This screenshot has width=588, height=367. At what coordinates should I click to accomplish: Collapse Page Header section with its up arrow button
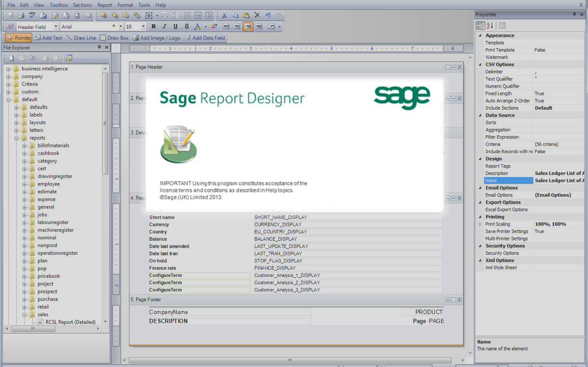coord(447,67)
